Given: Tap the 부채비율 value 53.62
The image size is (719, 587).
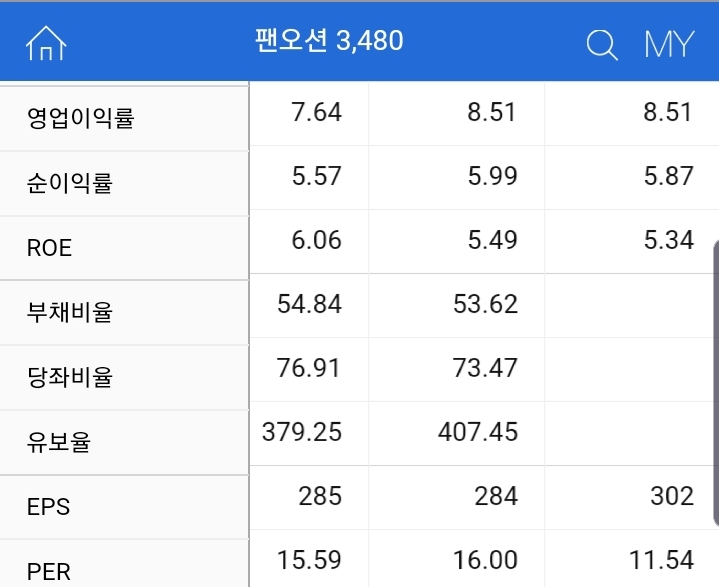Looking at the screenshot, I should point(486,304).
